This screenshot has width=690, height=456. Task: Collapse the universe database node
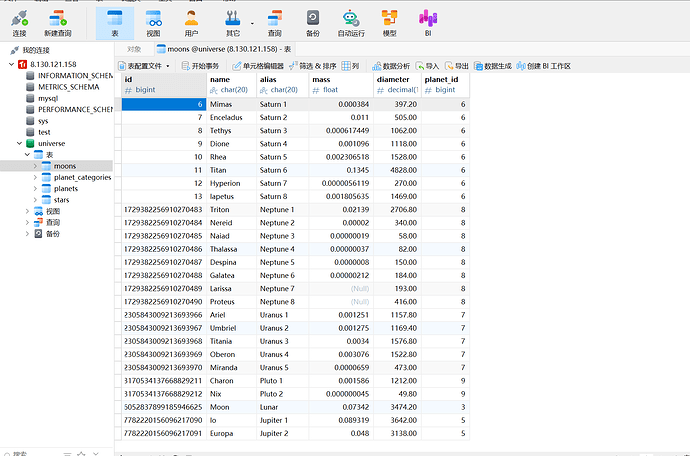[x=19, y=143]
